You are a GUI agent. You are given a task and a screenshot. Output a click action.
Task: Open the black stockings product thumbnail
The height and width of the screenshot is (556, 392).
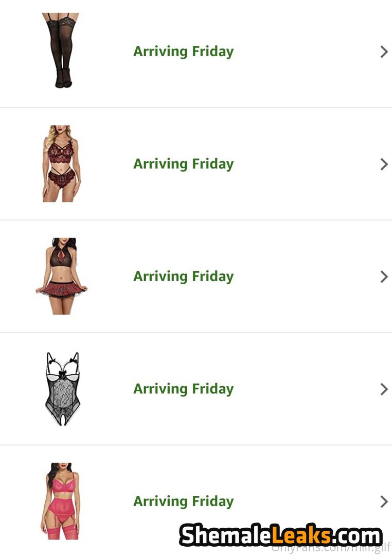pyautogui.click(x=61, y=50)
